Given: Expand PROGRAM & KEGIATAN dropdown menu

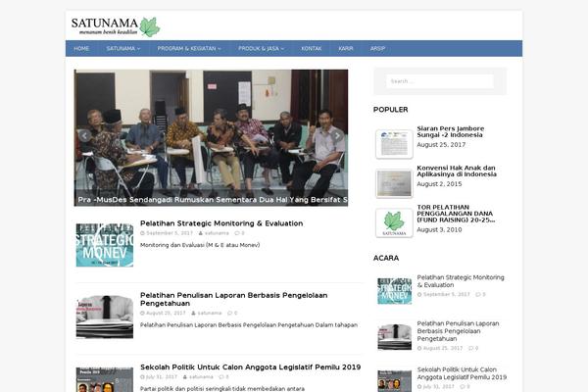Looking at the screenshot, I should click(x=189, y=48).
